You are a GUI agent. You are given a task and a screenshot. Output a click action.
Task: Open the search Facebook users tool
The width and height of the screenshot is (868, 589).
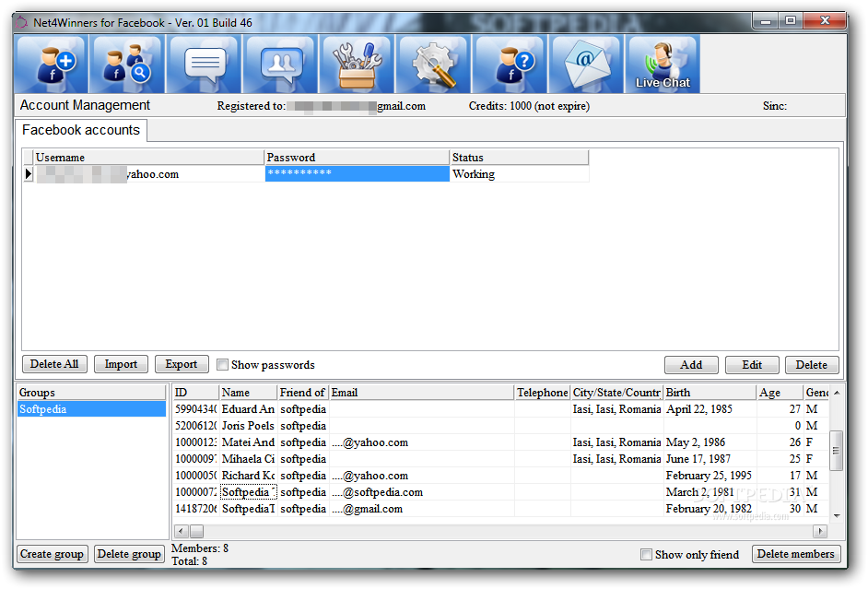[x=128, y=64]
